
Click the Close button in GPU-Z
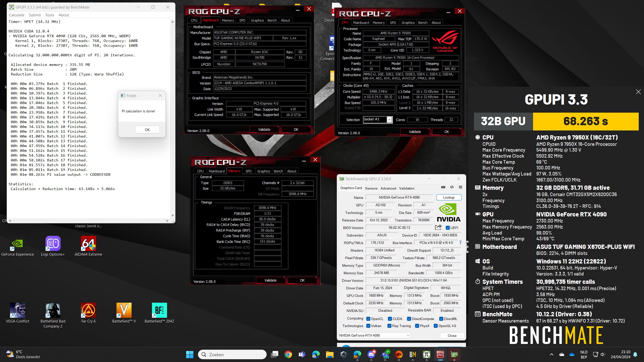coord(452,336)
